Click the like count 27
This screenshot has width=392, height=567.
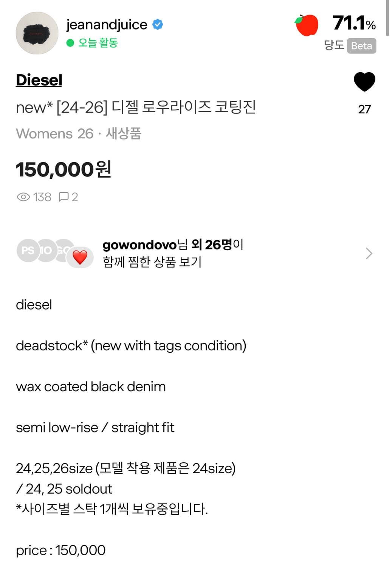tap(364, 109)
